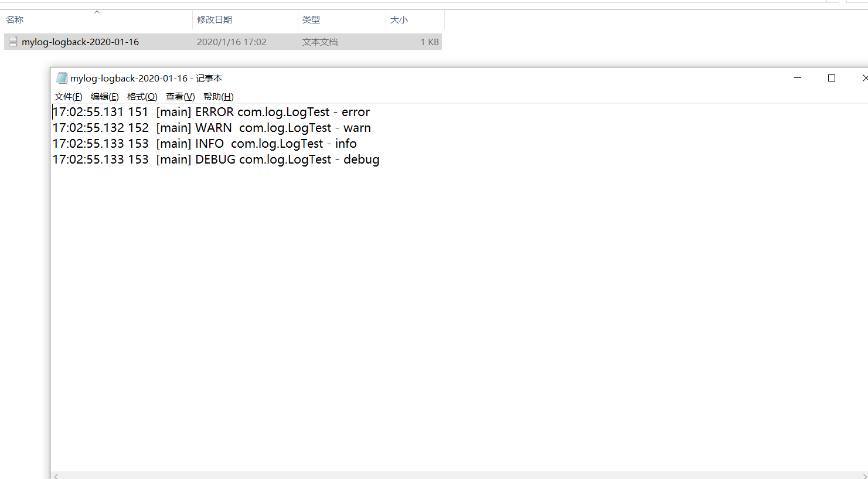This screenshot has width=868, height=479.
Task: Click the 2020/1/16 17:02 date cell
Action: 232,42
